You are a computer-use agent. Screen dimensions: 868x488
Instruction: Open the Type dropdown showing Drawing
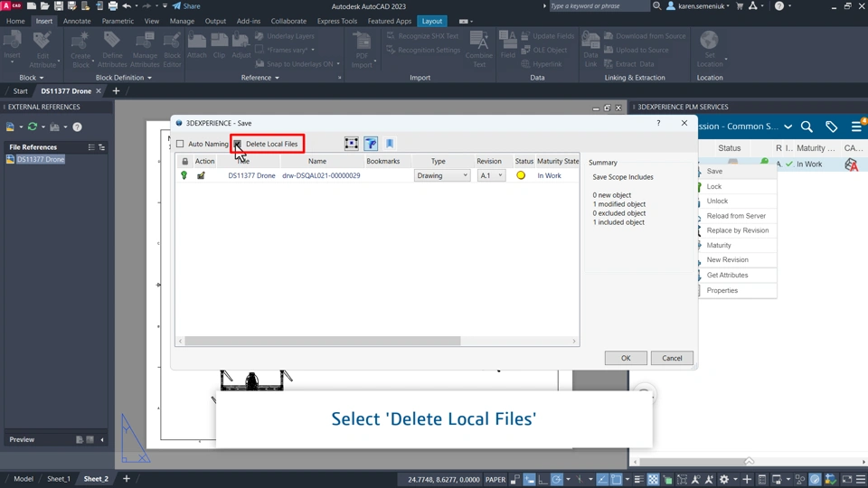(442, 175)
